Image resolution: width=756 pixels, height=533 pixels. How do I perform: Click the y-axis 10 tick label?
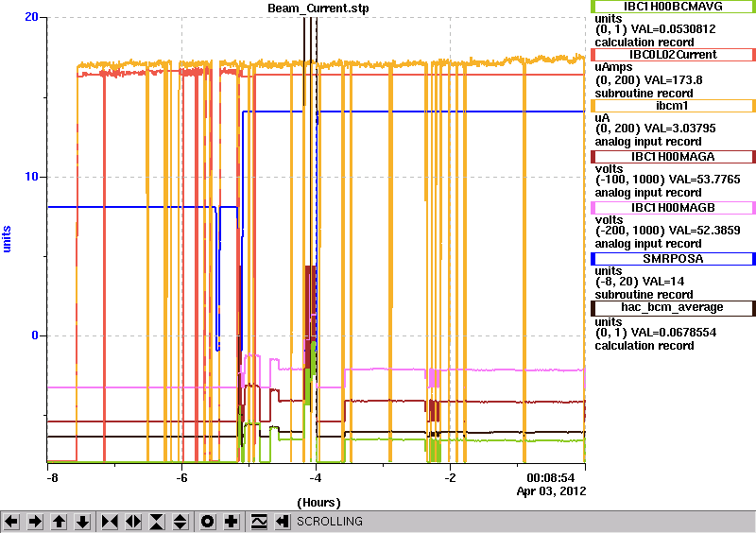click(x=31, y=177)
